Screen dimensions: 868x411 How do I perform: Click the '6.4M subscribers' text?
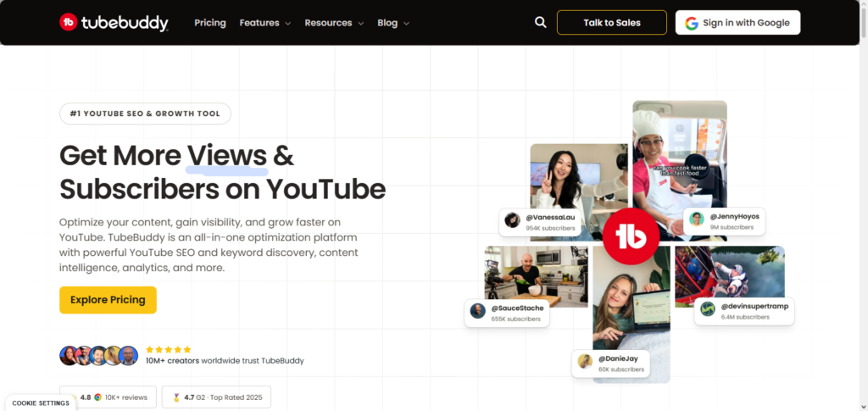pos(744,317)
